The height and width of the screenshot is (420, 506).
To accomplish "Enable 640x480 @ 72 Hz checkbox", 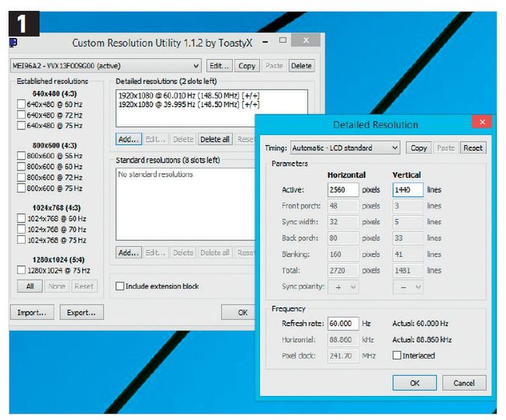I will click(21, 115).
